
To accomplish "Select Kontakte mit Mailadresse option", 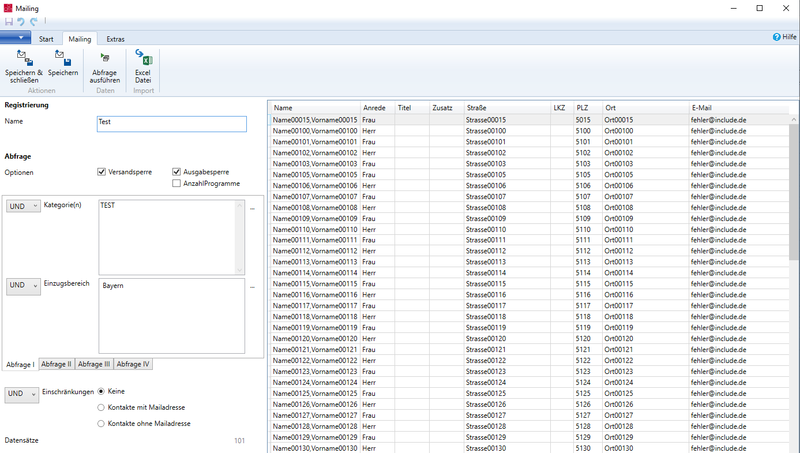I will [x=101, y=407].
